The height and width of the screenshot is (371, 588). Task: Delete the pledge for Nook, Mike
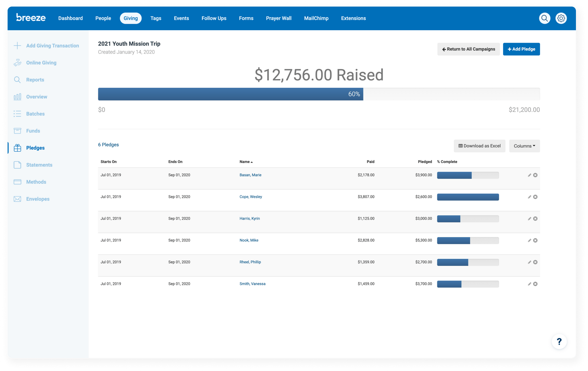coord(535,240)
